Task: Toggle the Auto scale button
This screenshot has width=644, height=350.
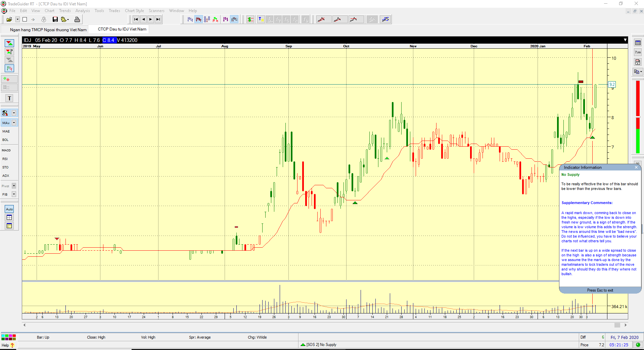Action: click(x=9, y=209)
